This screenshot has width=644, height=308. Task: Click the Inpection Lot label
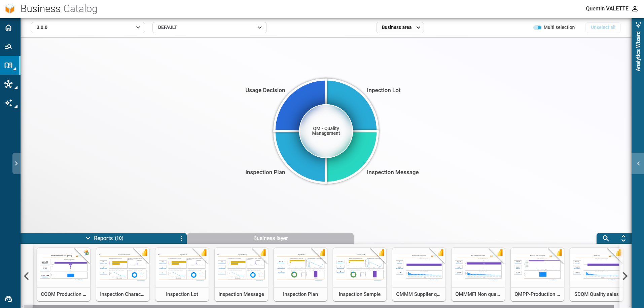[x=384, y=90]
